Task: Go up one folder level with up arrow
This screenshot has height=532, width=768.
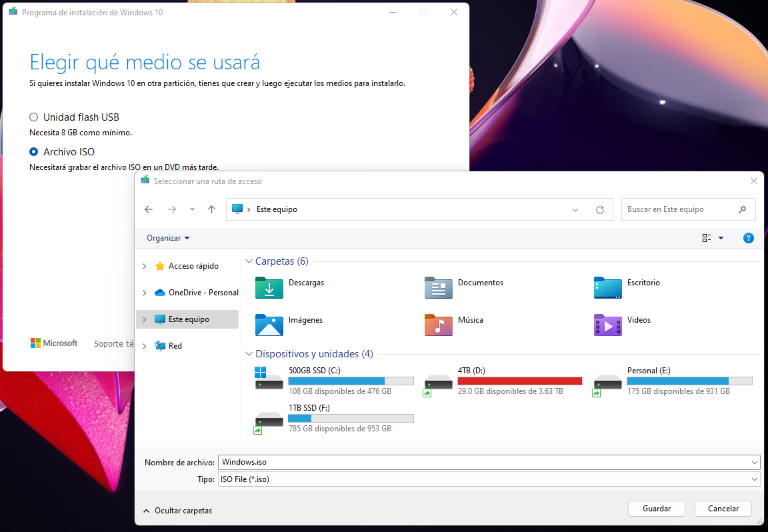Action: [x=211, y=209]
